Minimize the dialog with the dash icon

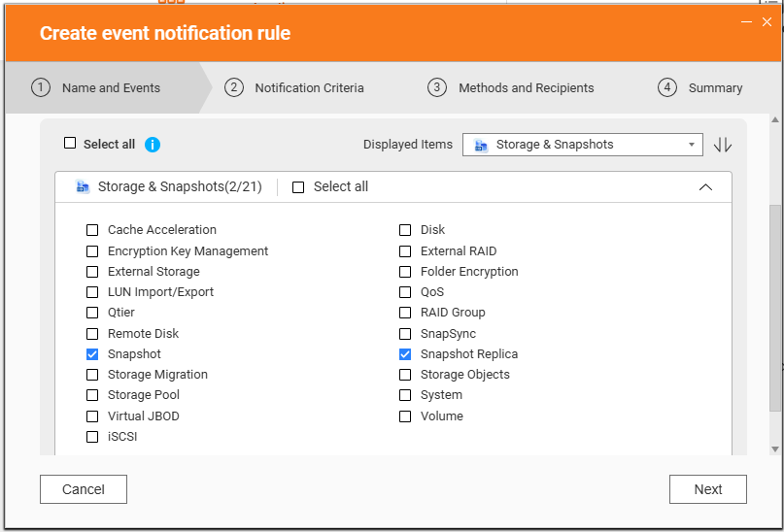pos(746,22)
